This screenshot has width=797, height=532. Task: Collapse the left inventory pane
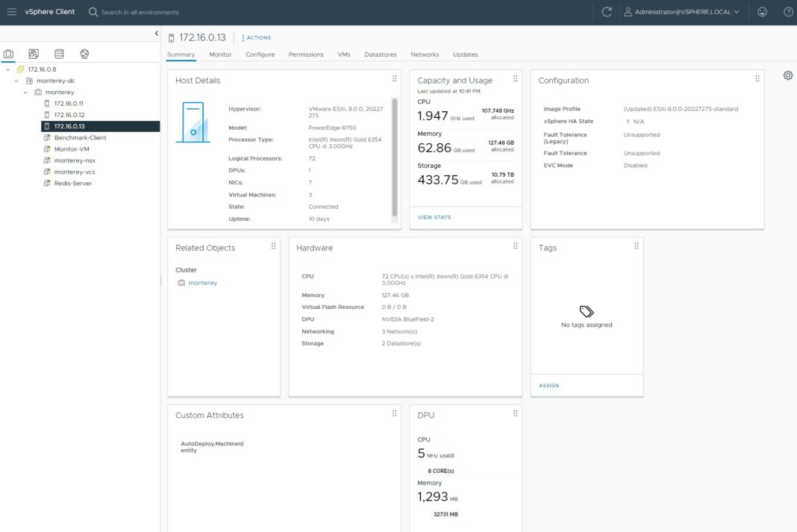coord(156,33)
